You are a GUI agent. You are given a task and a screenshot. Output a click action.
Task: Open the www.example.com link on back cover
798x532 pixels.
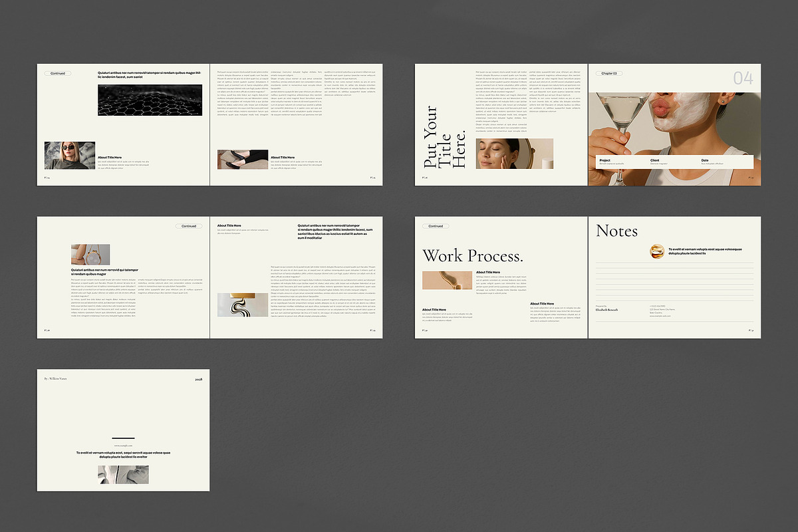coord(123,446)
